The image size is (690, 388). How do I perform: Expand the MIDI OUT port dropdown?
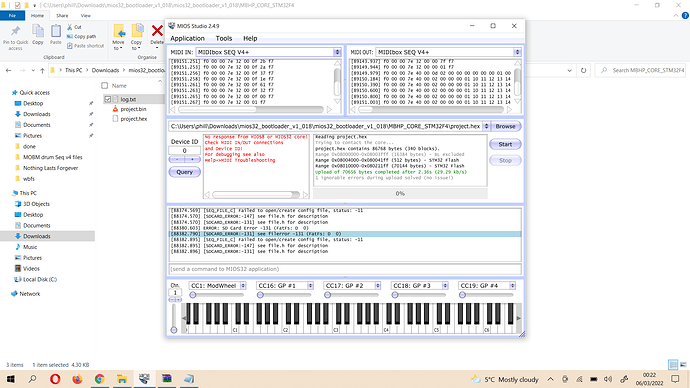click(x=517, y=52)
